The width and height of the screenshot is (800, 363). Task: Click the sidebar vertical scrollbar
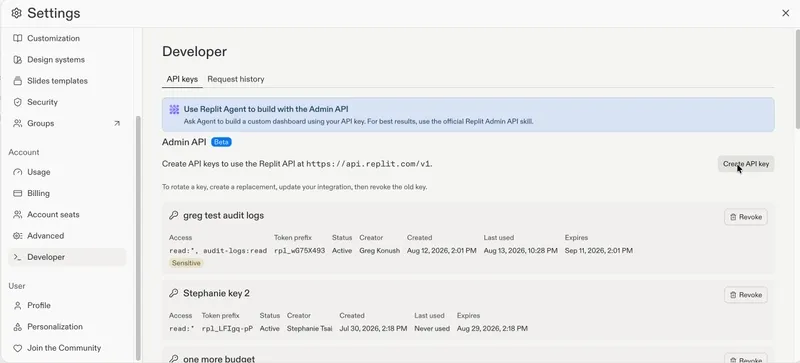[x=138, y=238]
